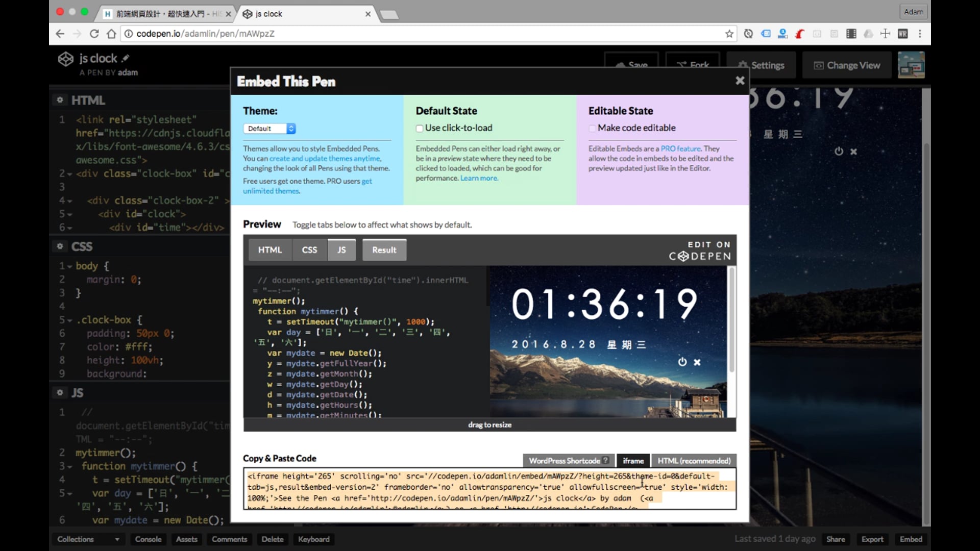The width and height of the screenshot is (980, 551).
Task: Click the CodePen logo next to js clock
Action: (x=65, y=59)
